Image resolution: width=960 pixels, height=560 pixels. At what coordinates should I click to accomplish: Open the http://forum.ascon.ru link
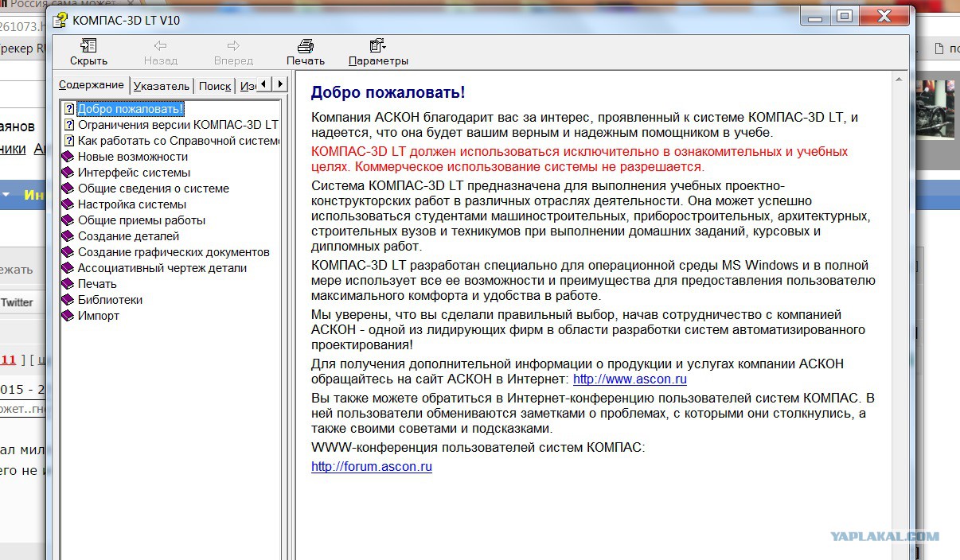[372, 467]
